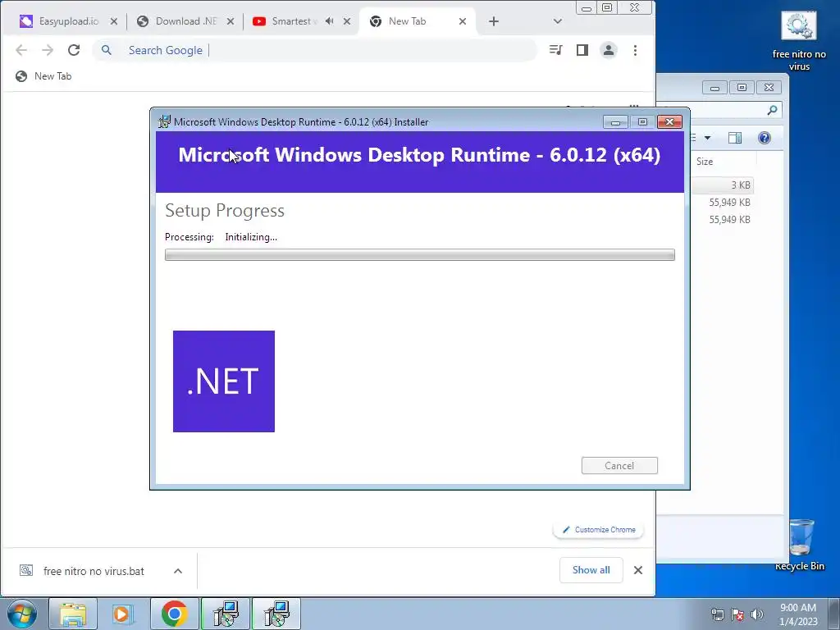The image size is (840, 630).
Task: Open the New Tab bookmark
Action: [43, 76]
